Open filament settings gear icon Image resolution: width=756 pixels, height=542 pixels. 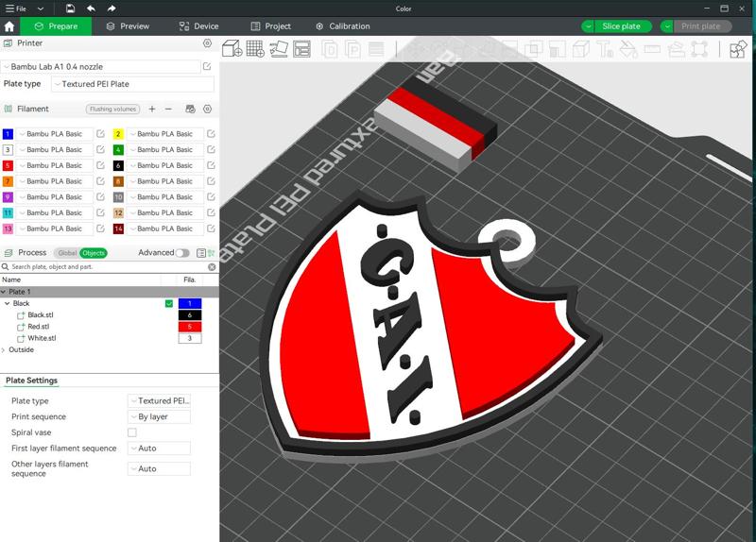click(207, 109)
